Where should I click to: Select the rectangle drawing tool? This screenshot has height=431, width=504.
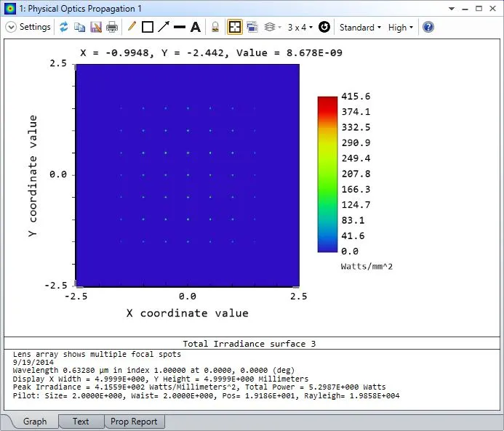(x=148, y=27)
